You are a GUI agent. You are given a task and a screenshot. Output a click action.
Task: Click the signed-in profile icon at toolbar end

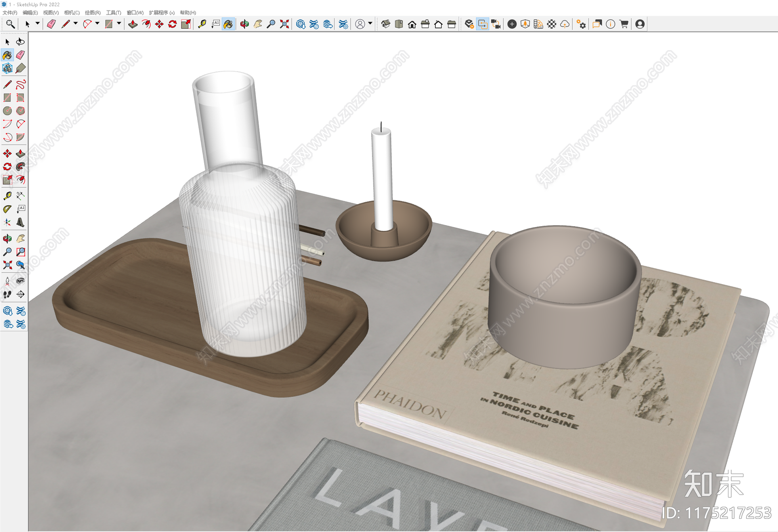640,24
